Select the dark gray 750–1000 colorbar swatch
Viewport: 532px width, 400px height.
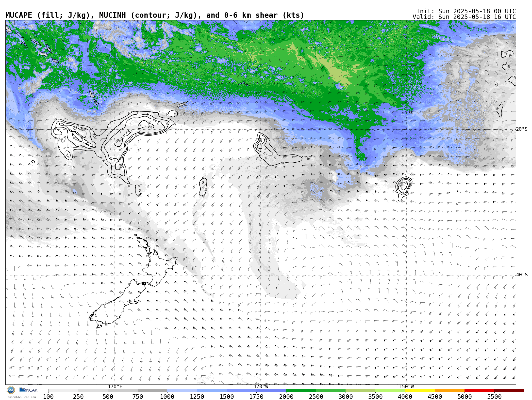(152, 391)
